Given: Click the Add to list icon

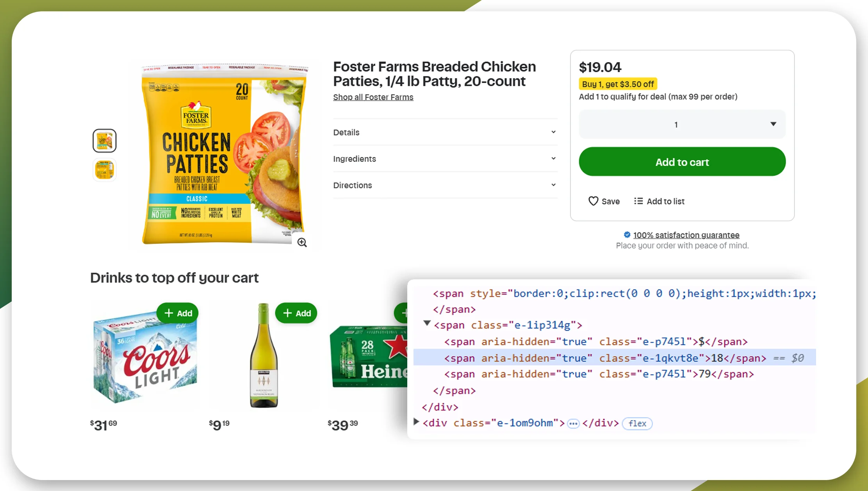Looking at the screenshot, I should [638, 201].
